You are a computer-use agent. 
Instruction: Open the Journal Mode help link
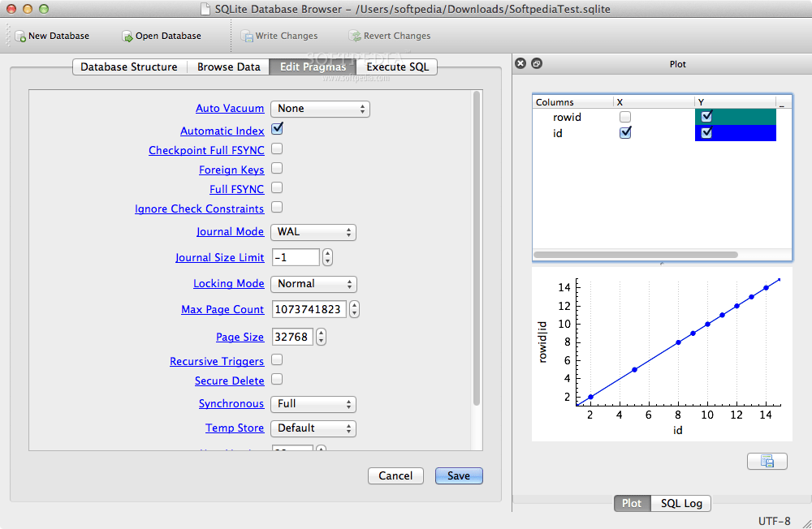point(231,231)
